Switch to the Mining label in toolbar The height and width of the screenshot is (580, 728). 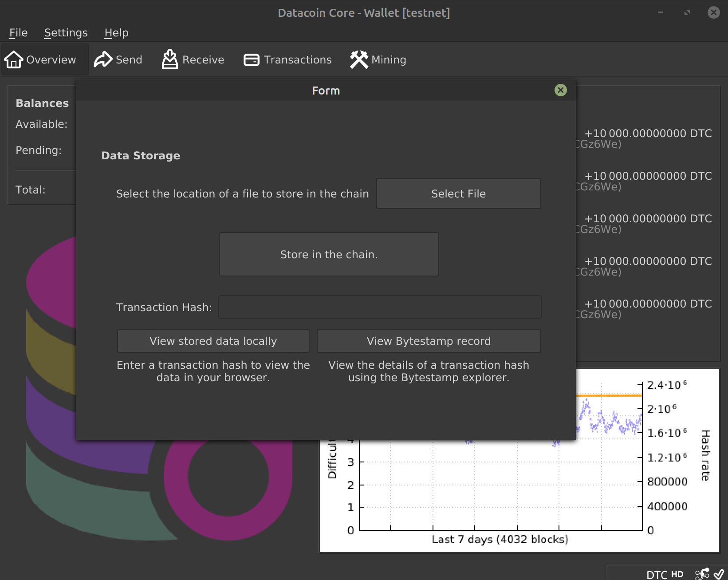(x=389, y=59)
